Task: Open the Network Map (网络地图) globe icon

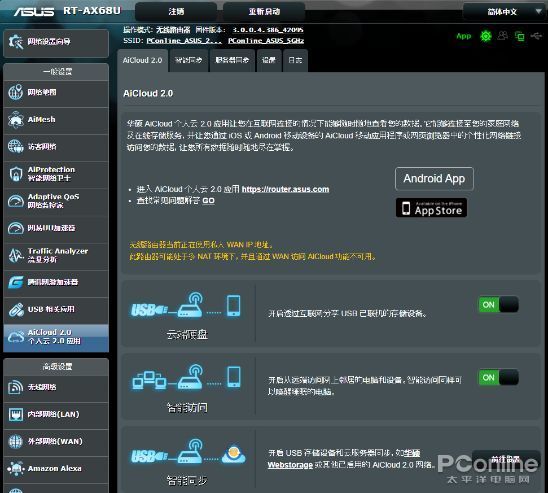Action: (x=15, y=92)
